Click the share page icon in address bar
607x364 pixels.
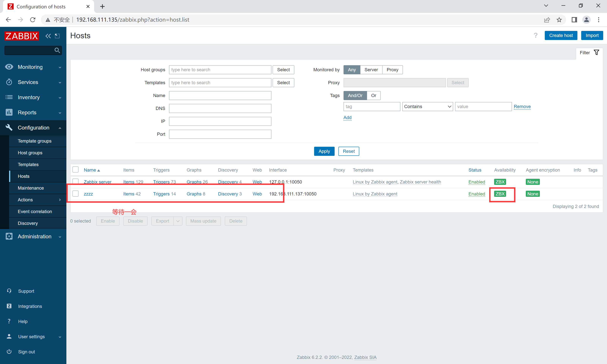pyautogui.click(x=547, y=20)
